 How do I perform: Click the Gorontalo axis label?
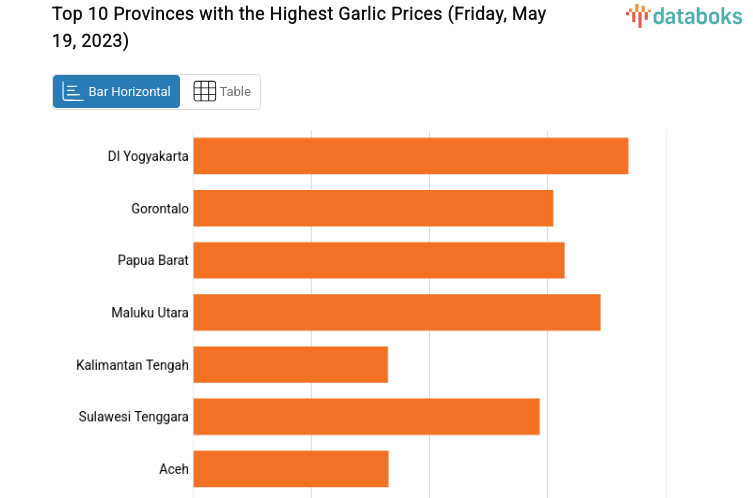160,208
